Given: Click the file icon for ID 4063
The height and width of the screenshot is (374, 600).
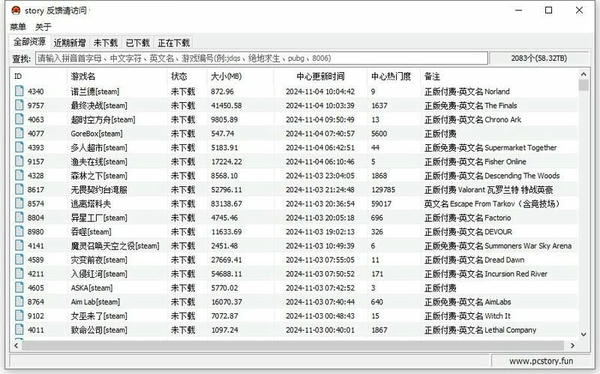Looking at the screenshot, I should point(19,119).
